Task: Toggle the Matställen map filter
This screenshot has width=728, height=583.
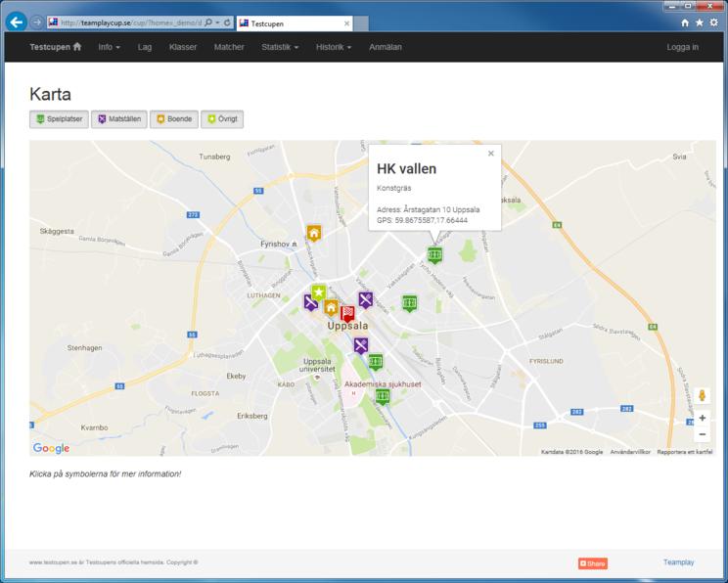Action: [x=118, y=119]
